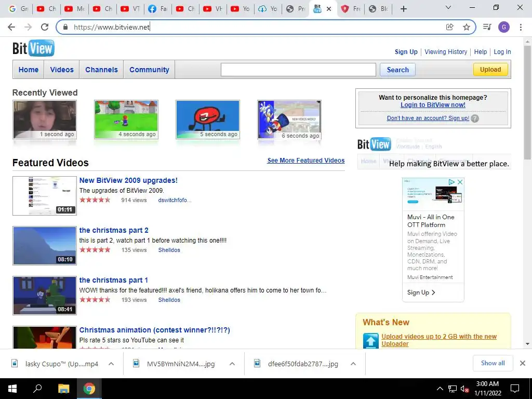Open Viewing History link

[x=446, y=52]
